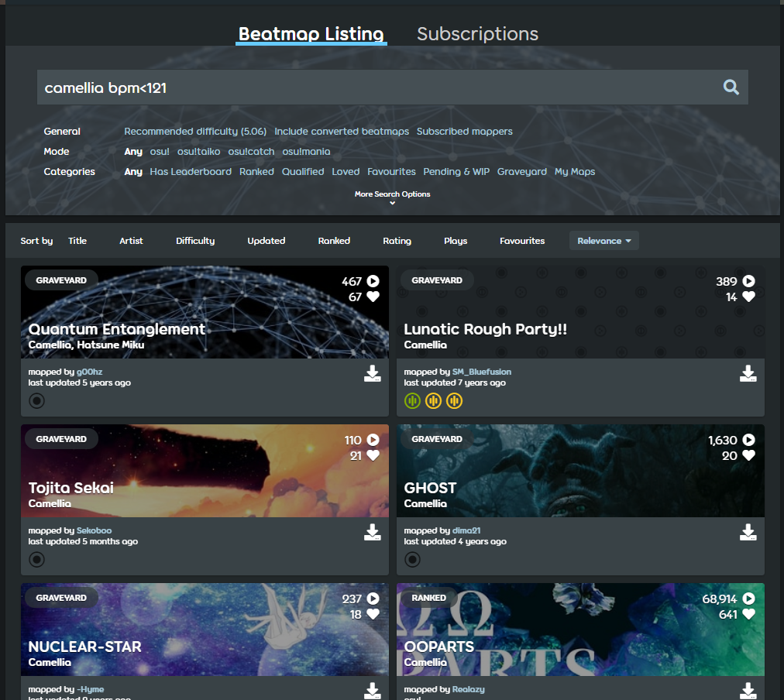784x700 pixels.
Task: Click the favourite heart on Lunatic Rough Party!!
Action: [748, 297]
